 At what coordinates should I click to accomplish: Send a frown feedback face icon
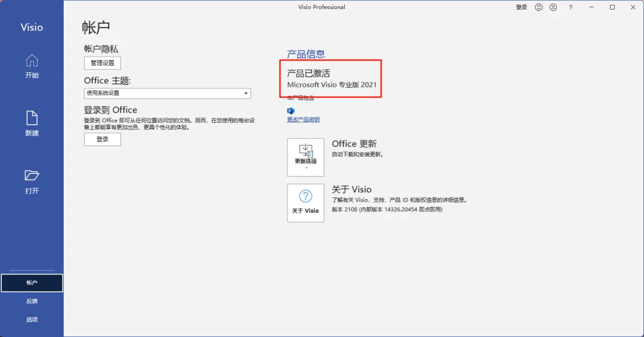tap(553, 7)
